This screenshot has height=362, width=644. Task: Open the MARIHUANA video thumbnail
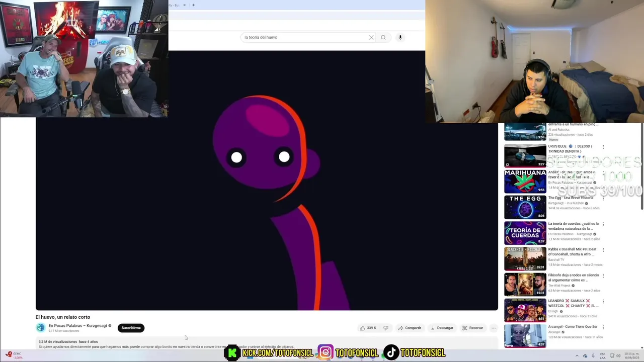[x=525, y=181]
